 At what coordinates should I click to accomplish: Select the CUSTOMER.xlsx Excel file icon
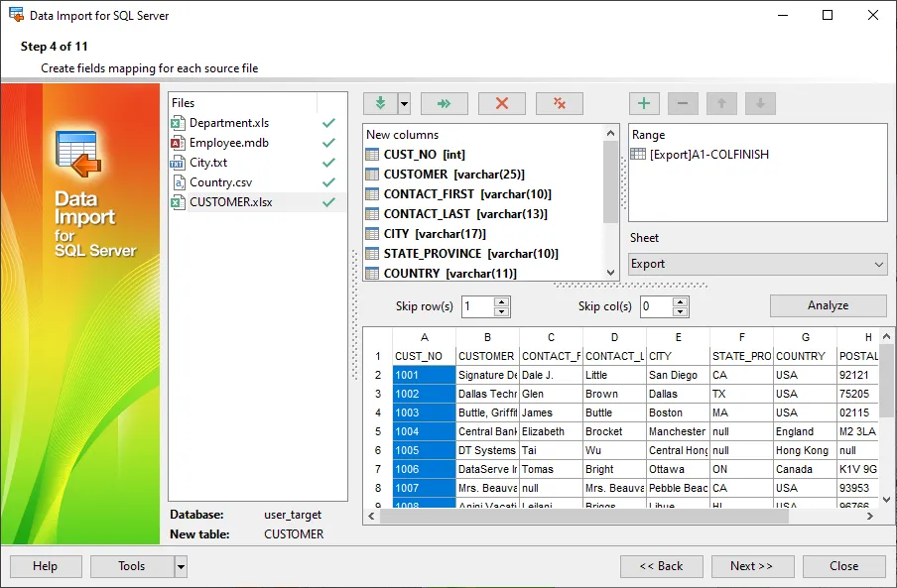pos(178,202)
